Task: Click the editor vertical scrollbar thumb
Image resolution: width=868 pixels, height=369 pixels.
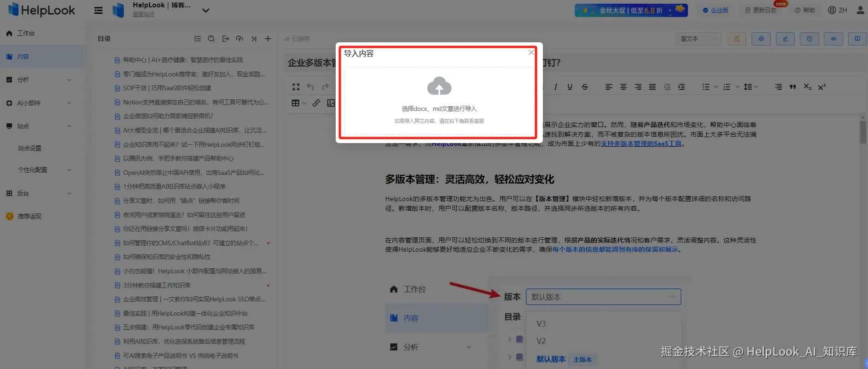Action: point(863,132)
